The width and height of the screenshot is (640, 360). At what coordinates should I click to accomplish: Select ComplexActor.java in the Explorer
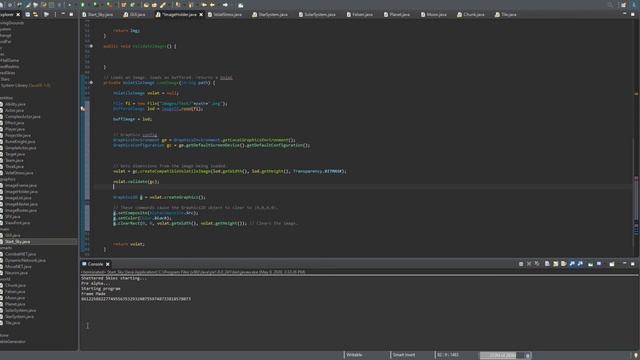pos(22,117)
